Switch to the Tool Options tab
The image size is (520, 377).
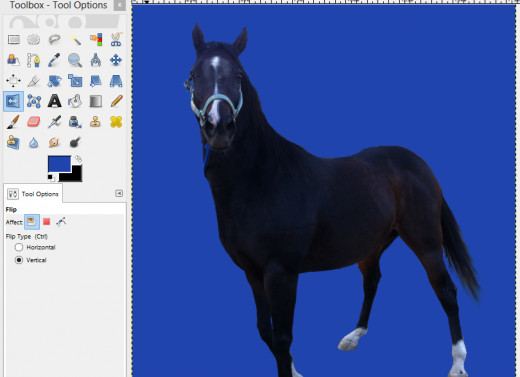(33, 194)
